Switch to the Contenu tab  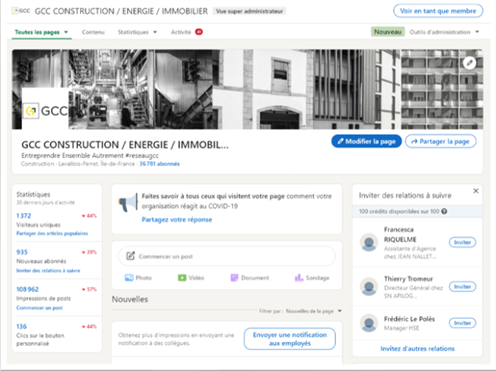tap(93, 32)
